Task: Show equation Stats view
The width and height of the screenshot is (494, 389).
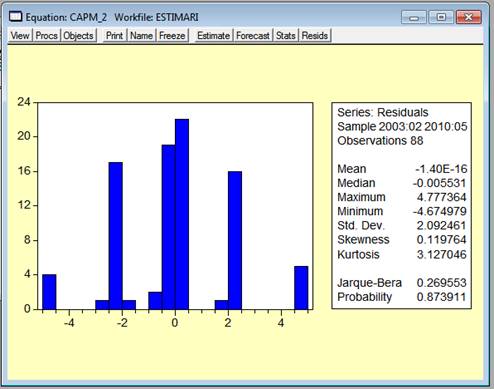Action: point(286,35)
